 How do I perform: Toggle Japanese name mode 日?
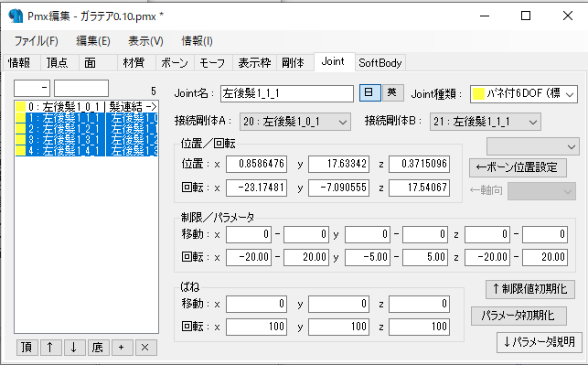pos(369,92)
